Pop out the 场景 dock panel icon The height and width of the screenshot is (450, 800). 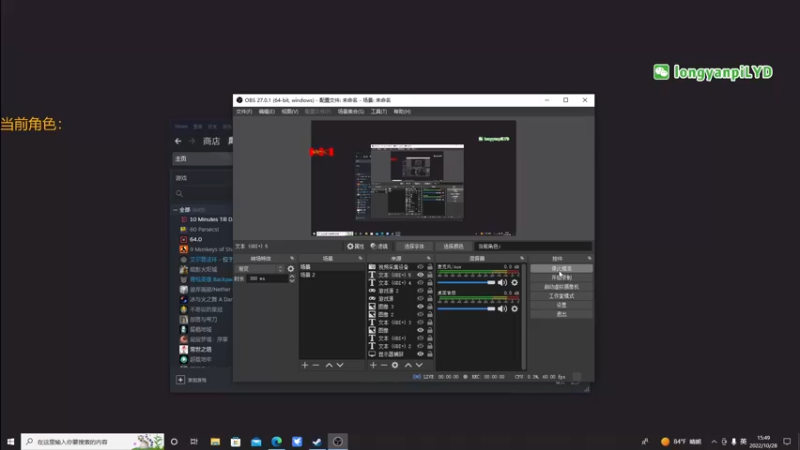[x=360, y=259]
